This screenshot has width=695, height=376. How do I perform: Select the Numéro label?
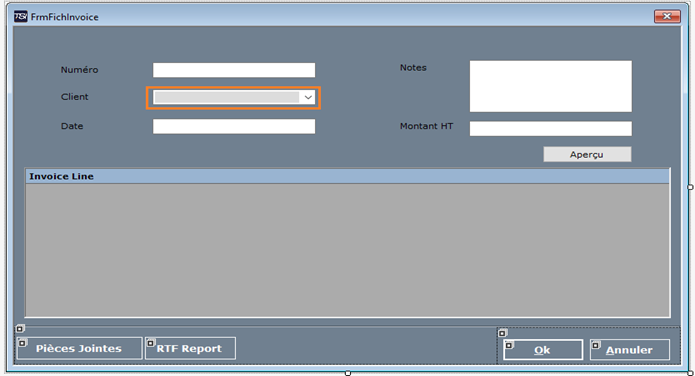pyautogui.click(x=79, y=70)
